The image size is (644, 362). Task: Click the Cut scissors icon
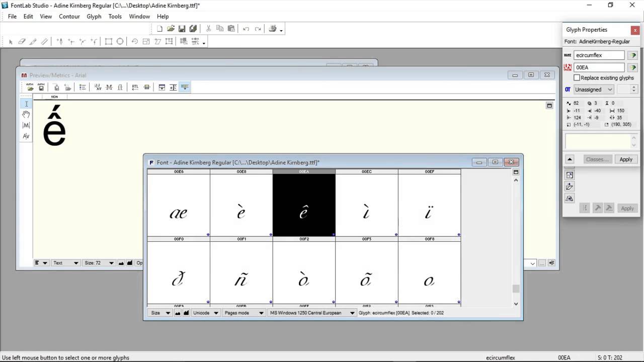(209, 29)
